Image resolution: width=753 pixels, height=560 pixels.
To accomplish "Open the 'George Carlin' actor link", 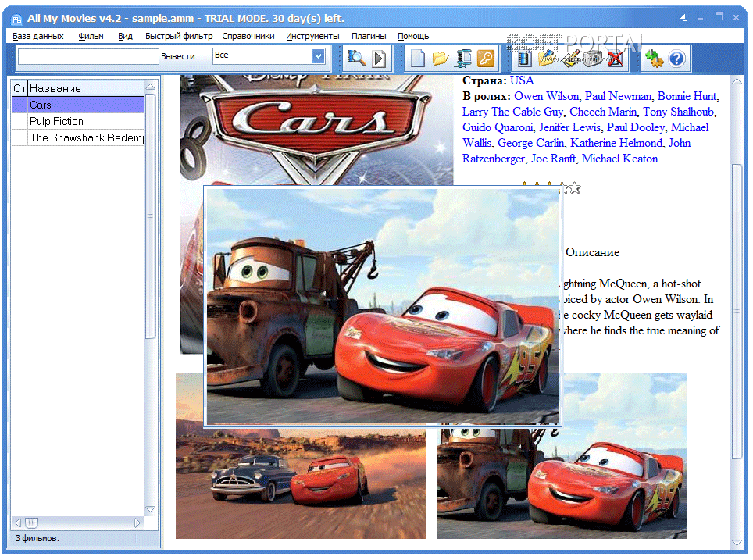I will coord(530,143).
